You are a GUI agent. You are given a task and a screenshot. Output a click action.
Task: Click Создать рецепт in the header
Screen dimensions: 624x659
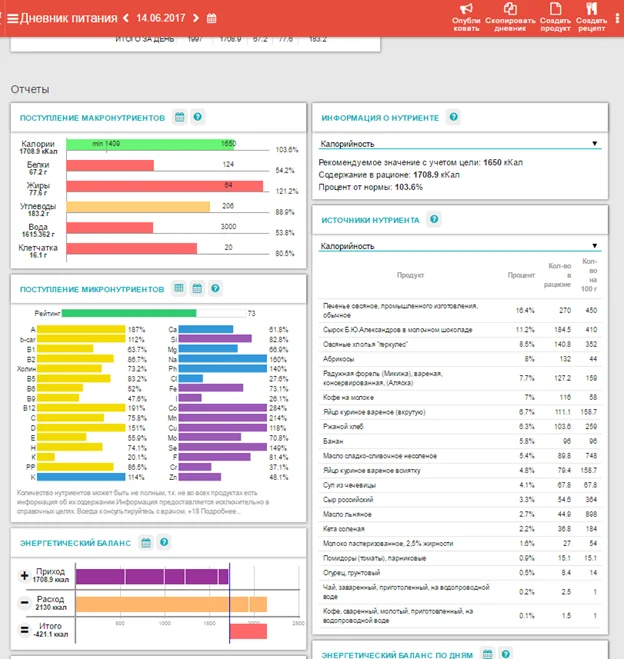point(591,15)
